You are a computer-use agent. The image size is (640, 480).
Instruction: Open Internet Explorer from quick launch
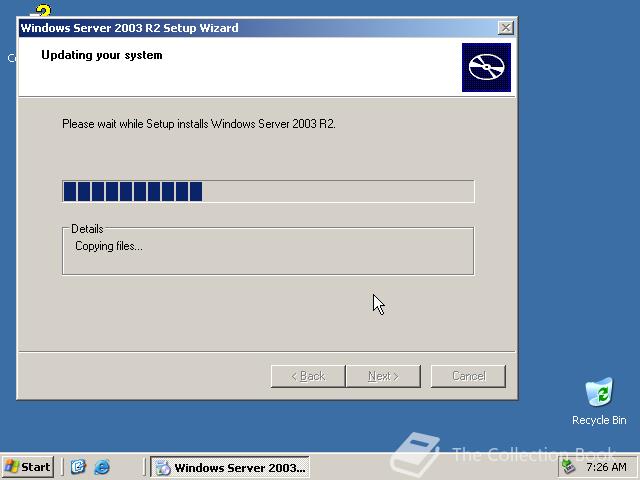point(102,467)
